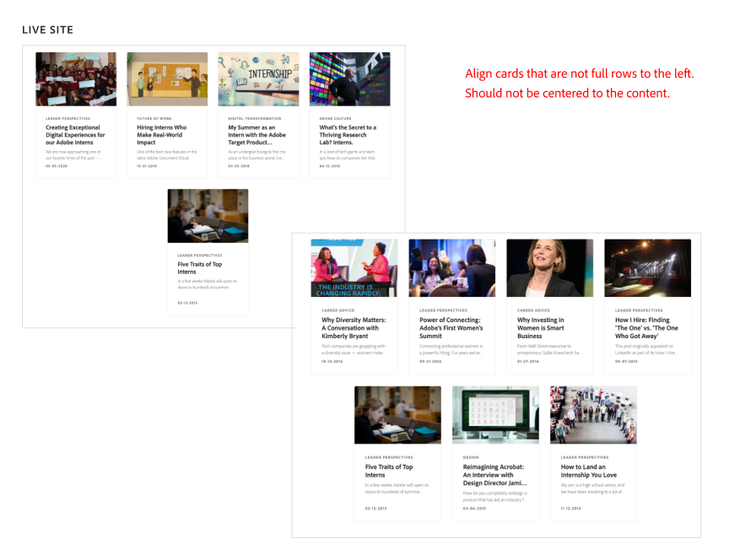Click "Hiring Interns Who Make Real-World Impact" title
The height and width of the screenshot is (560, 729).
tap(166, 132)
